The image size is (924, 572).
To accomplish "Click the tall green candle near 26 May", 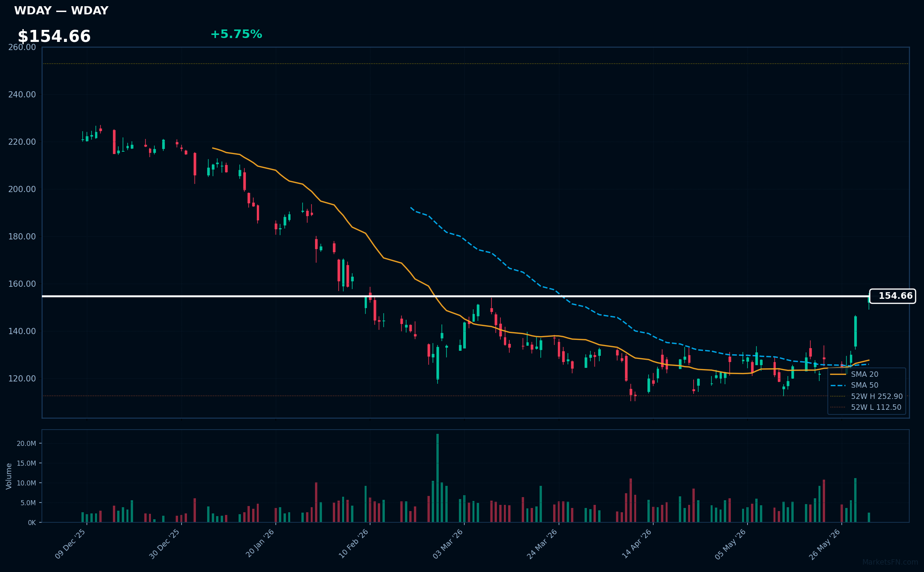I will click(855, 331).
